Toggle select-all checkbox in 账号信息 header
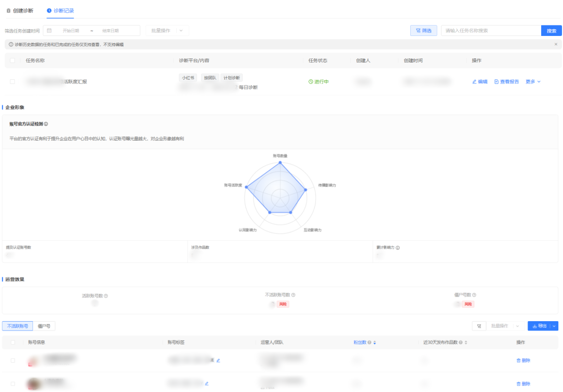This screenshot has height=392, width=563. pyautogui.click(x=13, y=342)
